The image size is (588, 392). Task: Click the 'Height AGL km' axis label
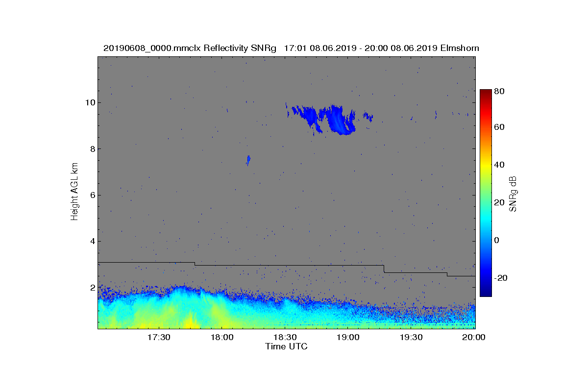pyautogui.click(x=74, y=192)
